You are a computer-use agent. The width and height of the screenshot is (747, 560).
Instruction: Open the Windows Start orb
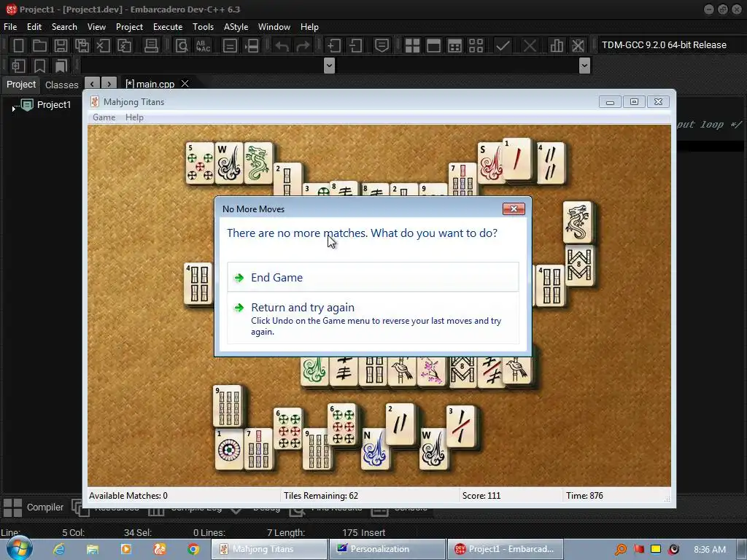[18, 548]
